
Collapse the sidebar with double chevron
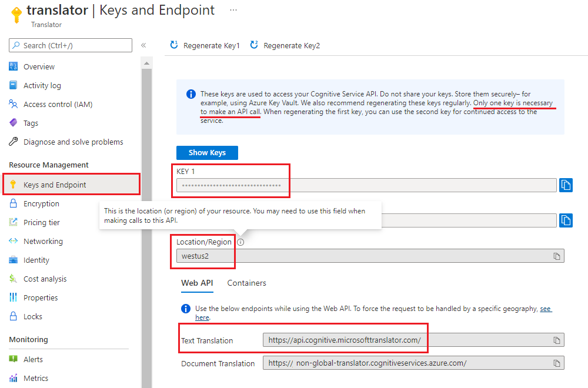[143, 45]
